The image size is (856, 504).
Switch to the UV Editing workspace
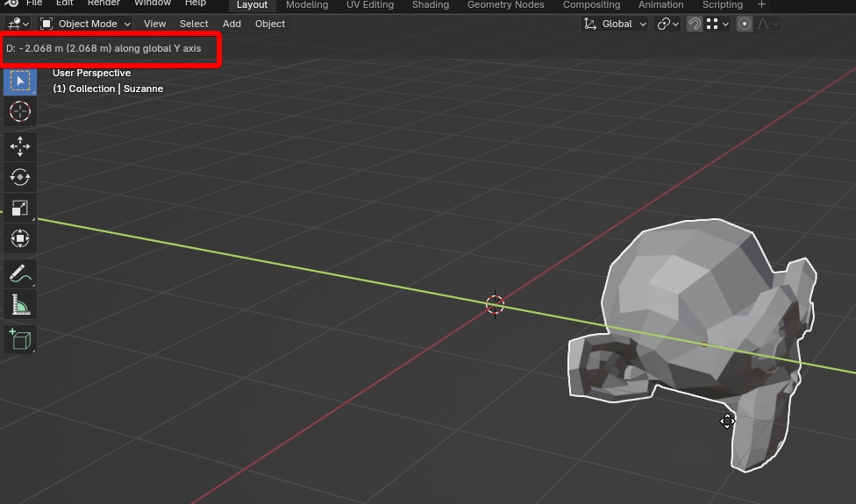369,5
